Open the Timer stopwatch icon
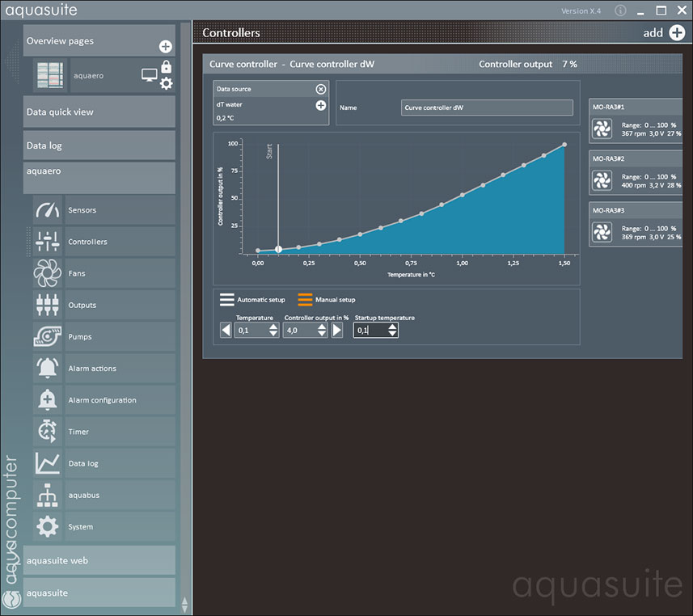 pos(47,432)
